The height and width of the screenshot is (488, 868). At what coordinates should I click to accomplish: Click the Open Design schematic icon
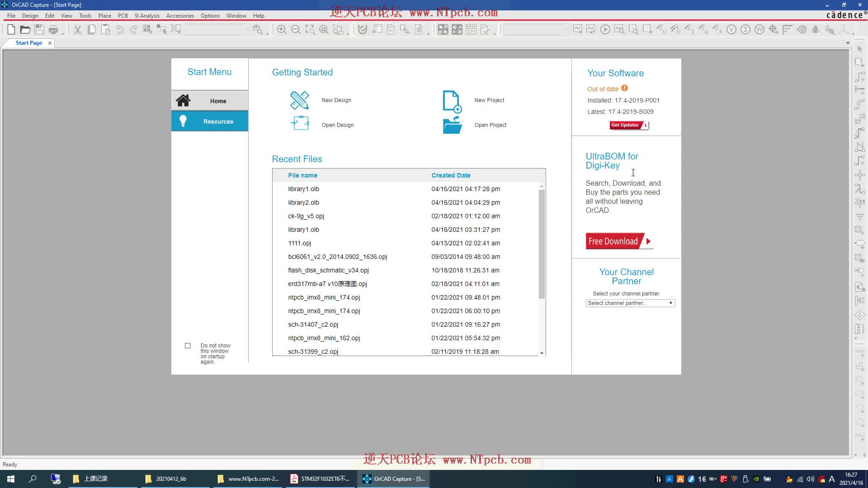pyautogui.click(x=300, y=123)
